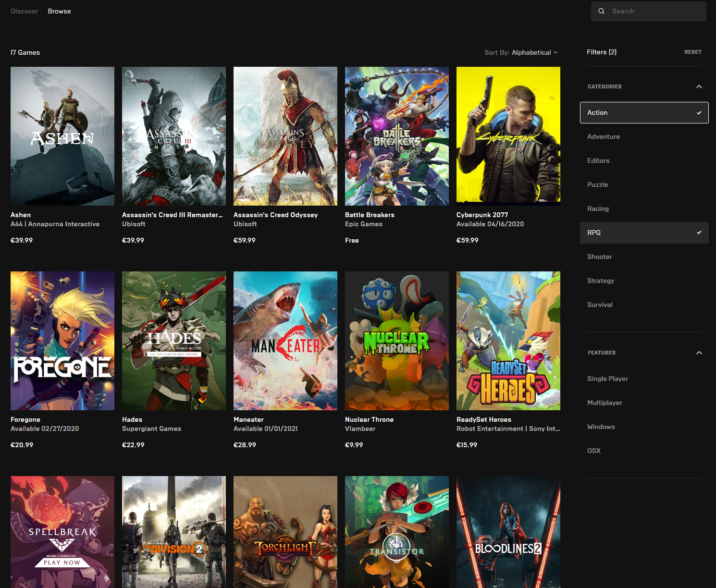Click the Cyberpunk 2077 title link
Image resolution: width=716 pixels, height=588 pixels.
482,215
